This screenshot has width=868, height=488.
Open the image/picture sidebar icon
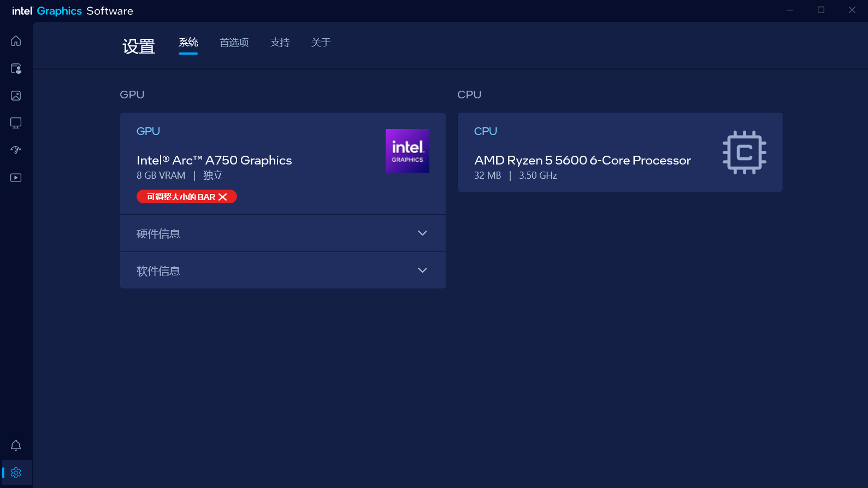click(x=16, y=96)
